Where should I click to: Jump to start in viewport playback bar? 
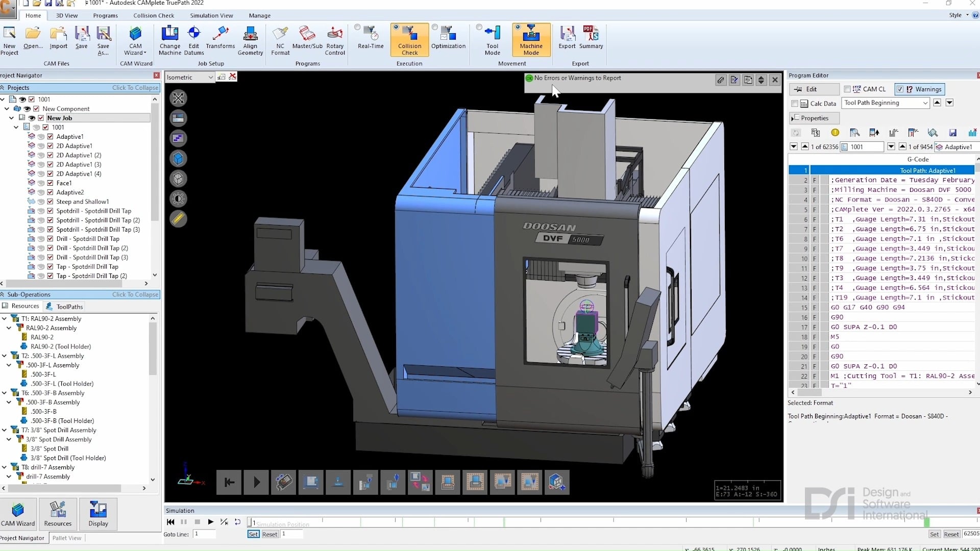point(229,482)
